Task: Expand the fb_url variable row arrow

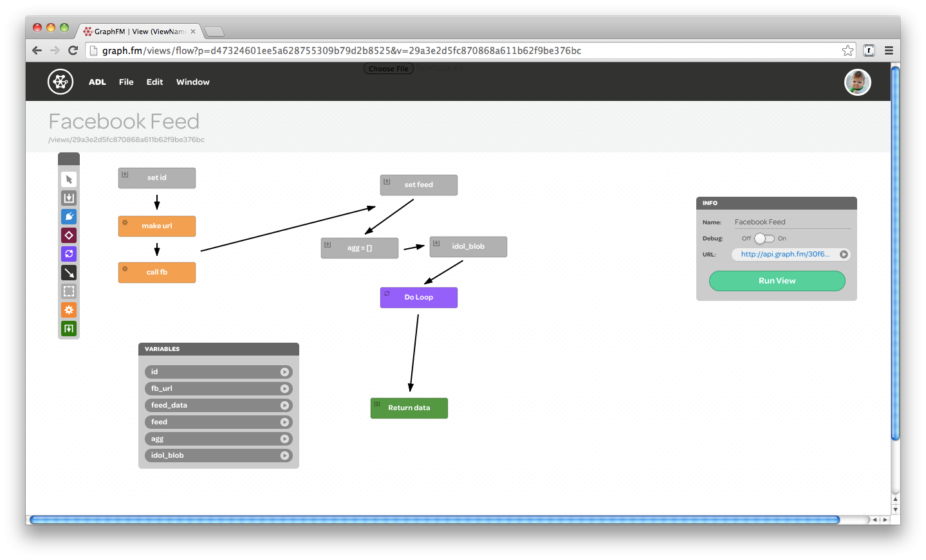Action: 284,389
